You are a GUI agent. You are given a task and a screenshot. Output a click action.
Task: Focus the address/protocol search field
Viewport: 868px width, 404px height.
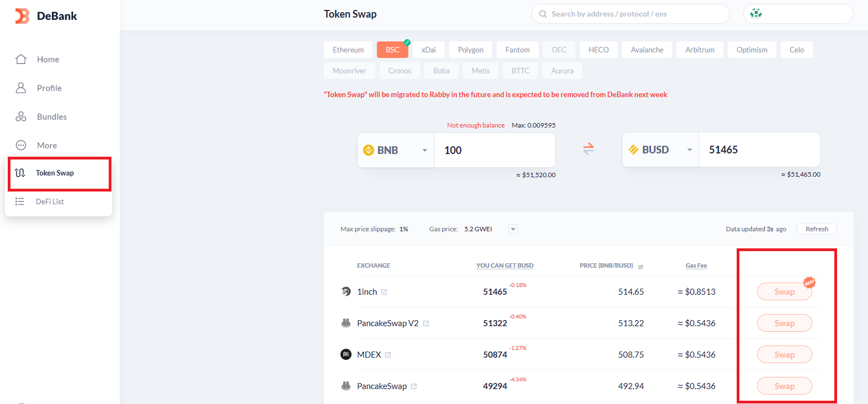[630, 14]
